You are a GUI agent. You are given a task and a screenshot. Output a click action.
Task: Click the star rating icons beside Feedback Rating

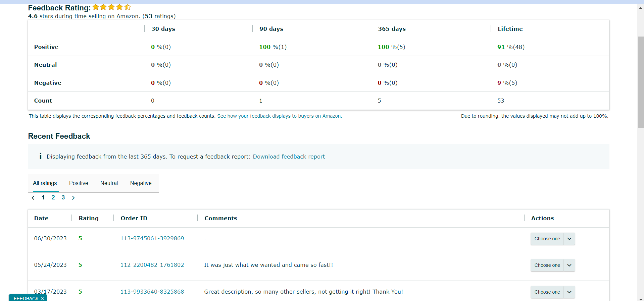(111, 7)
